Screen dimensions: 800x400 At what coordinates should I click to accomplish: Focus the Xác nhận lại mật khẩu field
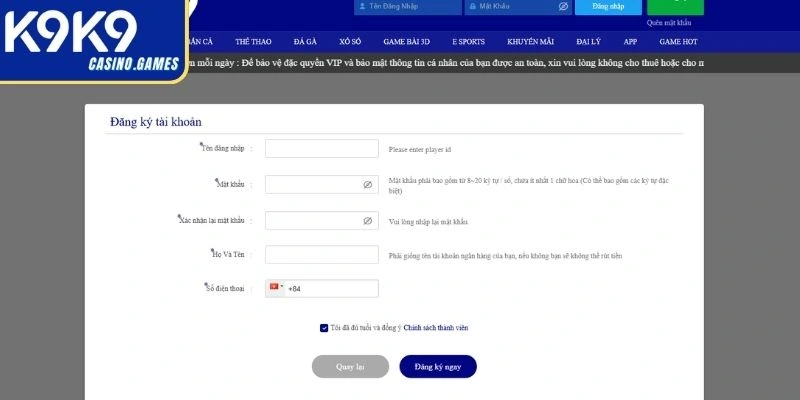322,221
